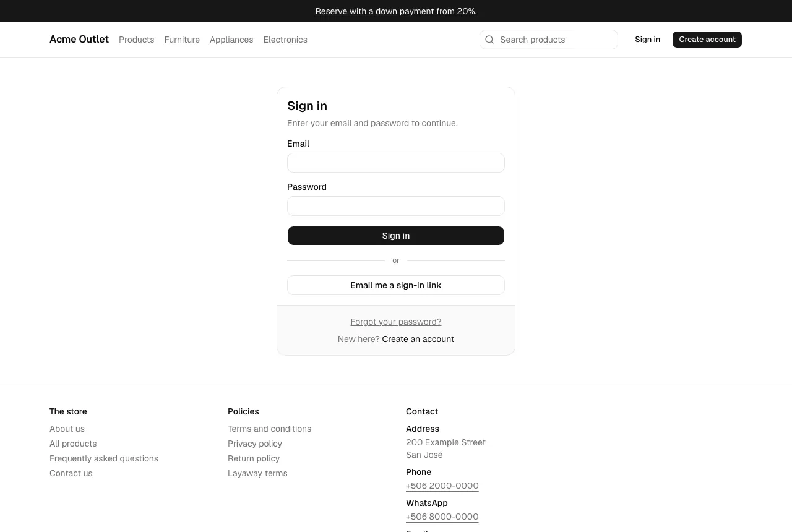The width and height of the screenshot is (792, 532).
Task: Visit the About us footer link
Action: coord(67,429)
